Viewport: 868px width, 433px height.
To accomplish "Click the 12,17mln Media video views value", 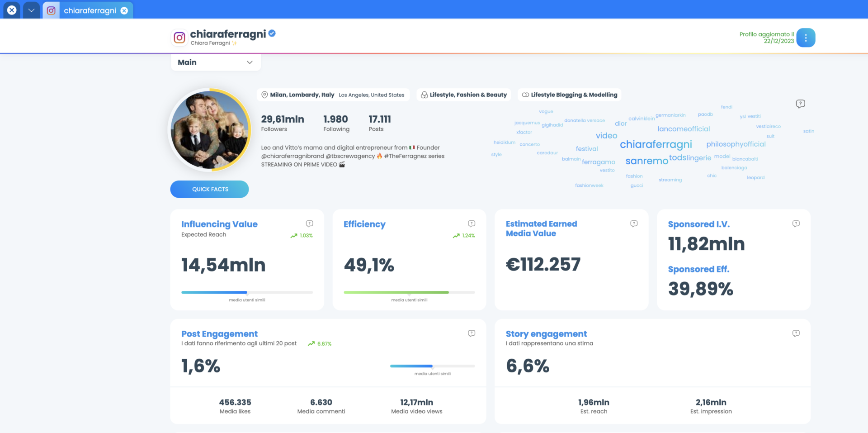I will 416,402.
